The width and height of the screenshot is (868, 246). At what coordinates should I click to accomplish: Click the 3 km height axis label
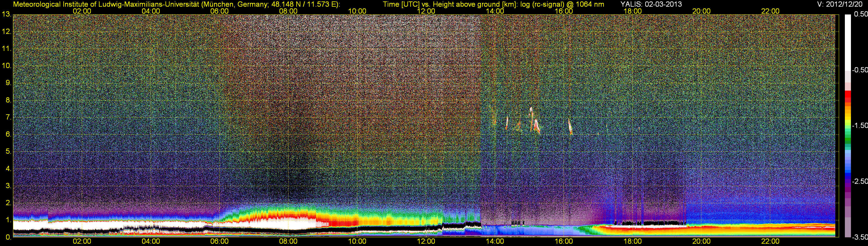click(8, 186)
